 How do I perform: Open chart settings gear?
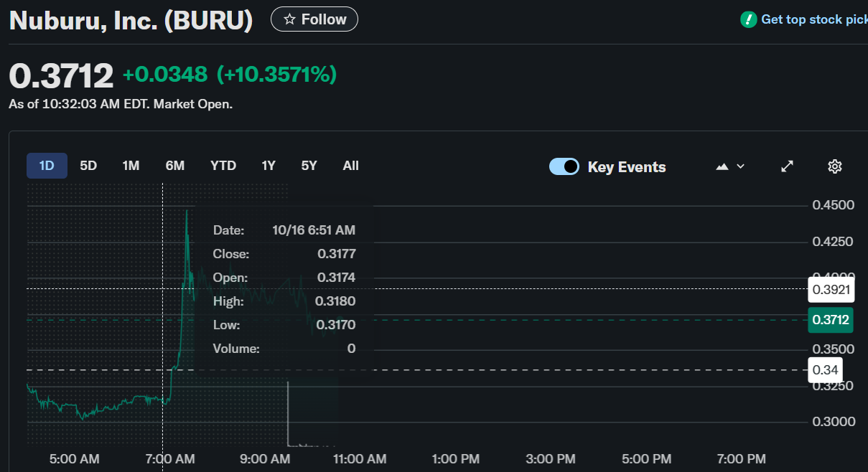pos(834,166)
